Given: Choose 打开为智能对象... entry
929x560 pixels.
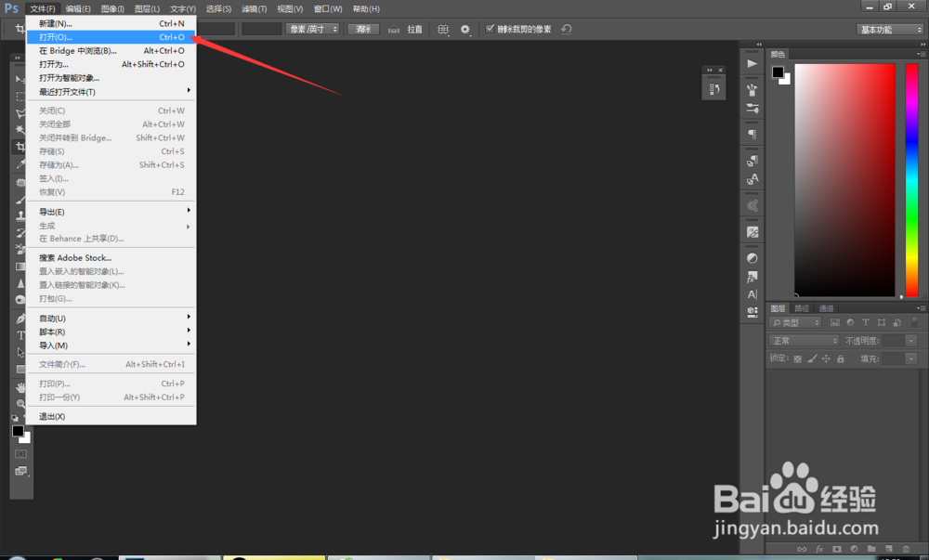Looking at the screenshot, I should [x=111, y=78].
